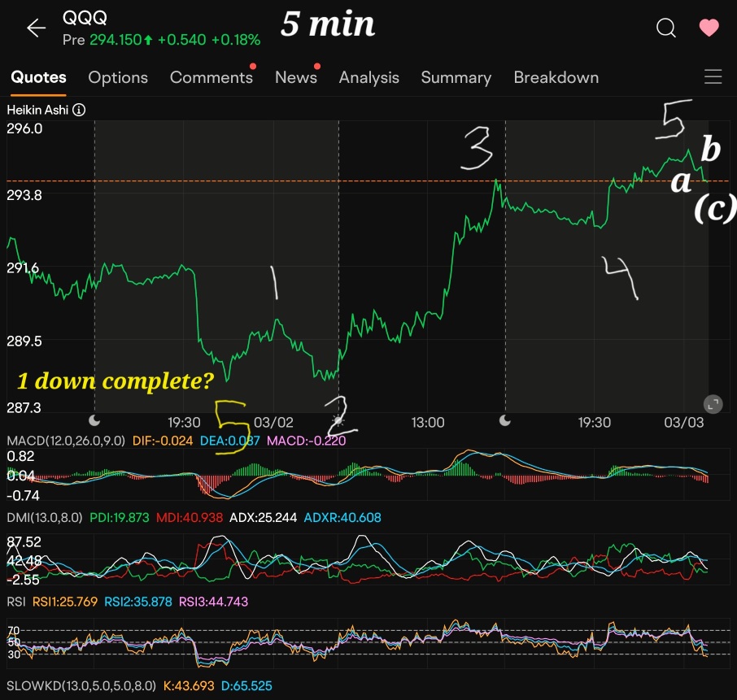Screen dimensions: 737x700
Task: Open the Breakdown tab
Action: [556, 77]
